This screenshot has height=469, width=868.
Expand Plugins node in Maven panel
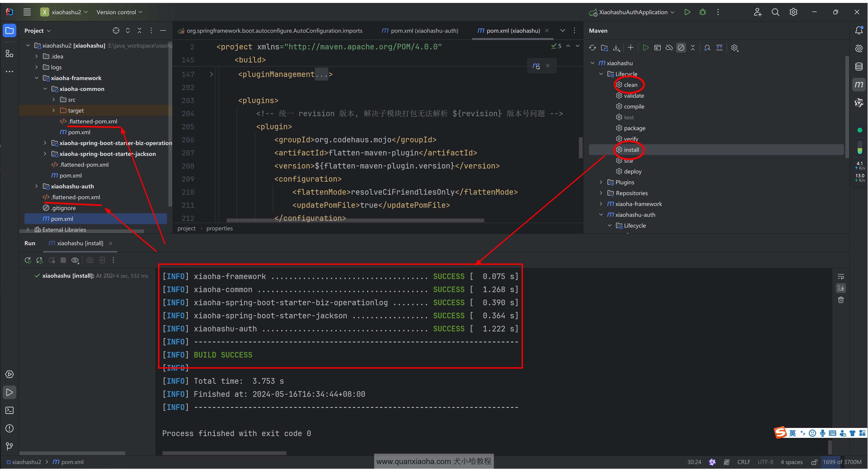point(601,182)
